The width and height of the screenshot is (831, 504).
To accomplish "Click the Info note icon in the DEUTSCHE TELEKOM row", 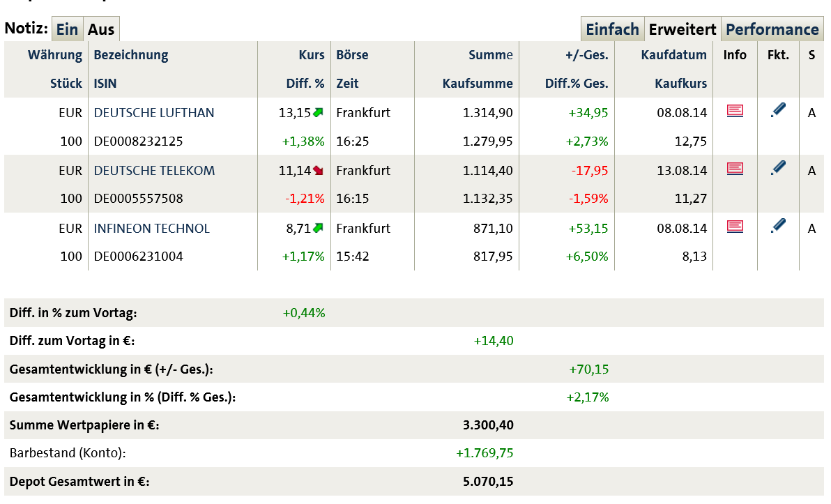I will pyautogui.click(x=735, y=169).
